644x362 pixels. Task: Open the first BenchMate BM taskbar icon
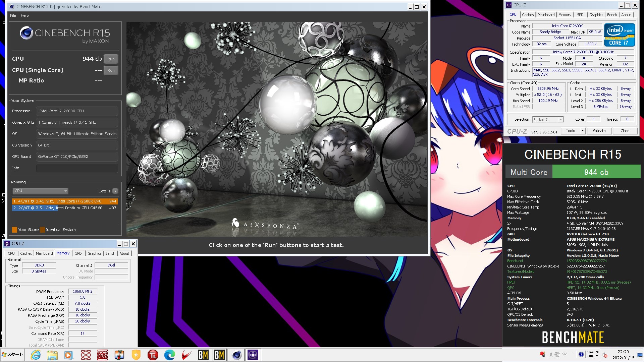(x=203, y=355)
